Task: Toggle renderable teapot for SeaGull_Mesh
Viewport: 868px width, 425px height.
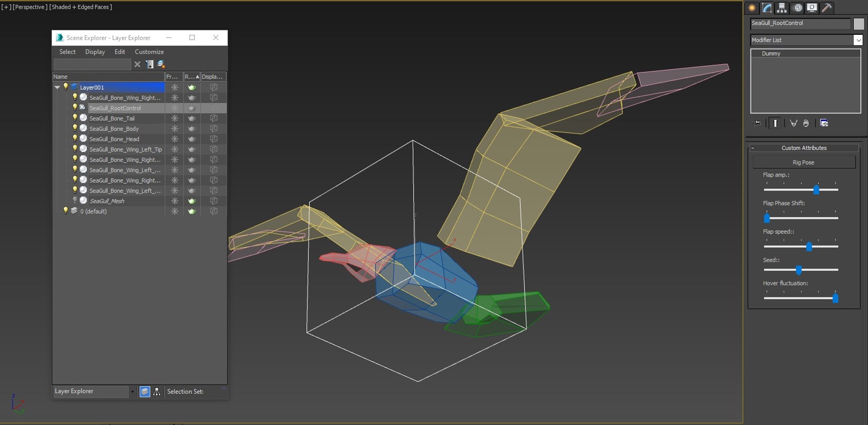Action: (x=192, y=201)
